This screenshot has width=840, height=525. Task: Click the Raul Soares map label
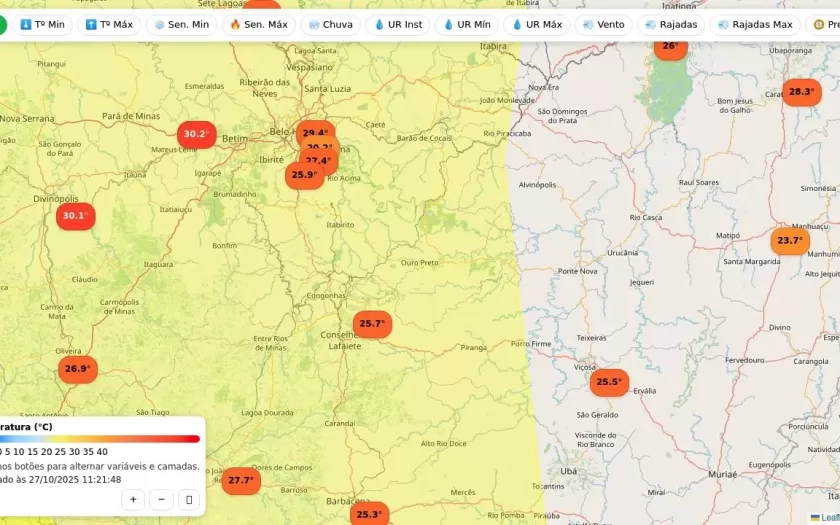coord(699,182)
